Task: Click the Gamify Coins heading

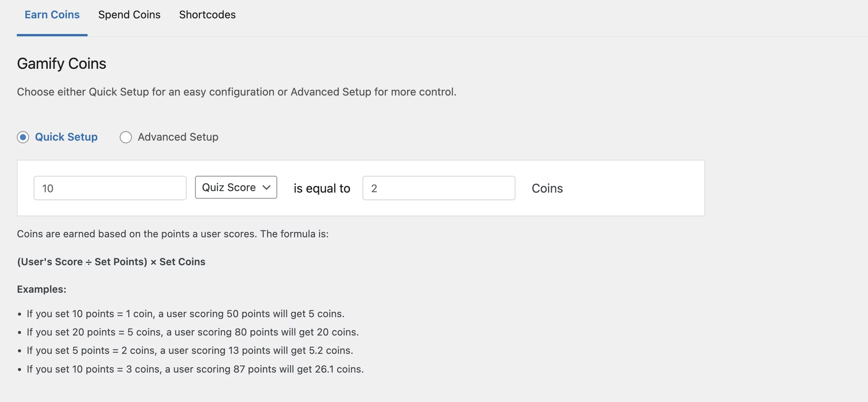Action: (x=62, y=63)
